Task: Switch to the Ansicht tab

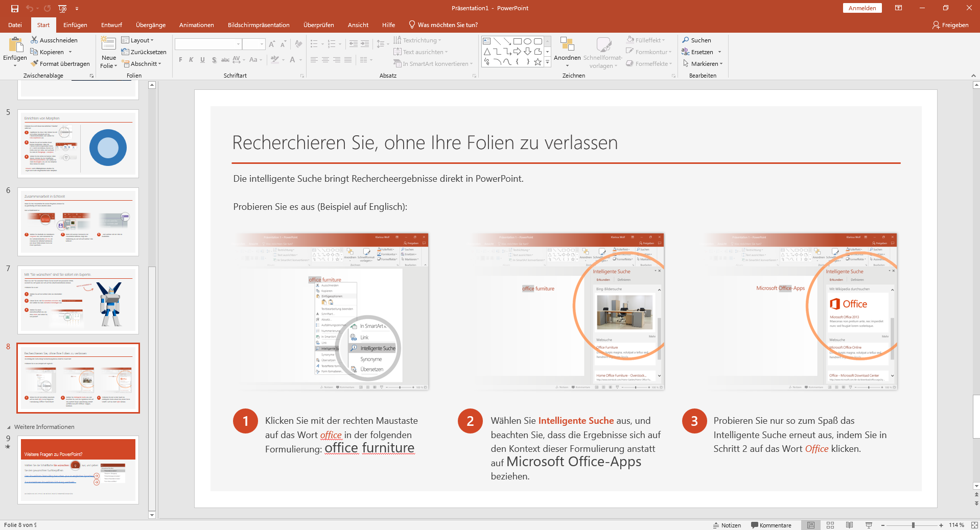Action: [358, 25]
